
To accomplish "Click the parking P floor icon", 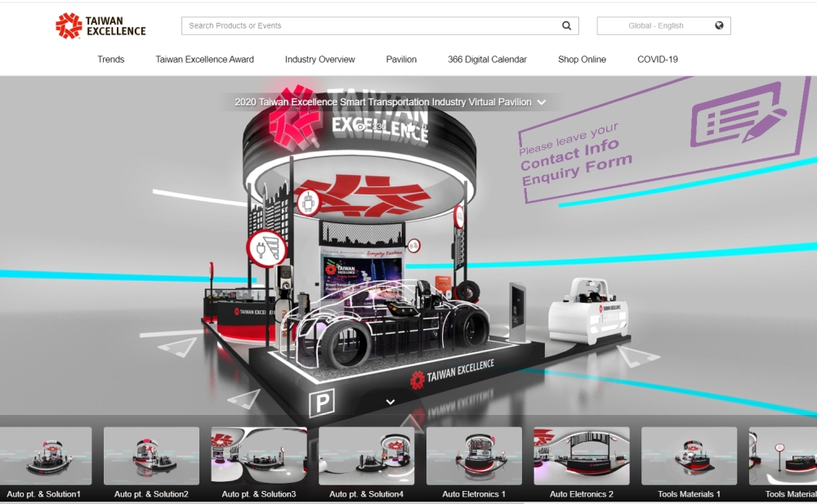I will (320, 401).
